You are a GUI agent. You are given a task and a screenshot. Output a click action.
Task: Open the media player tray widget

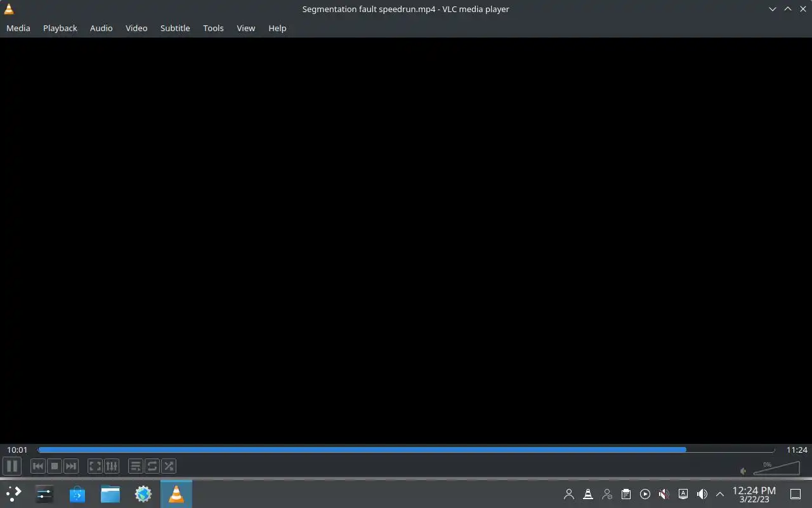[x=645, y=494]
